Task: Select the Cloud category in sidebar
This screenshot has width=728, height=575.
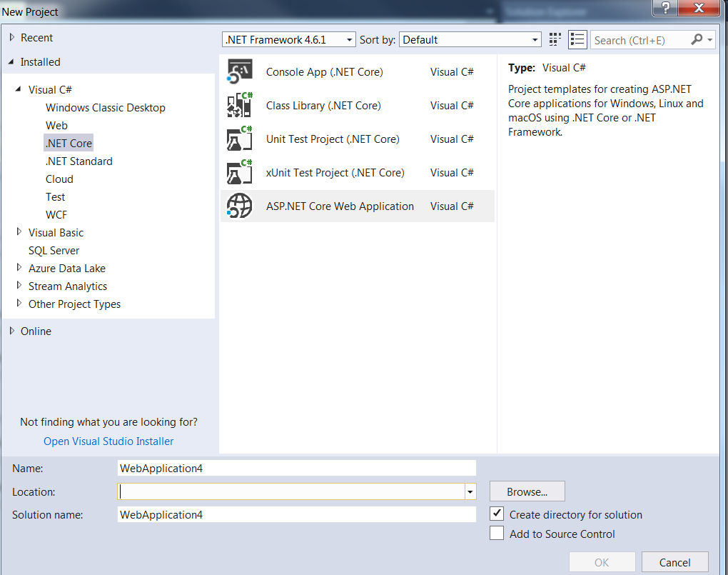Action: (x=59, y=179)
